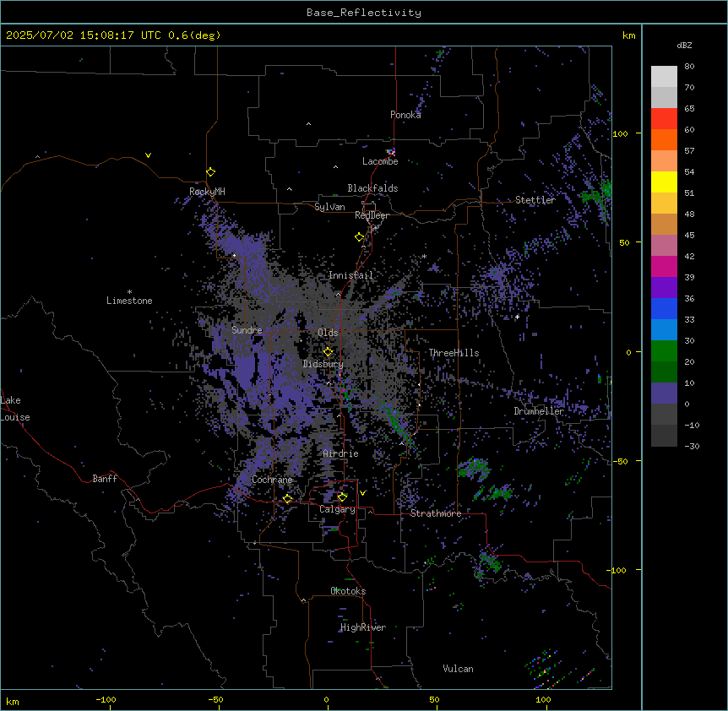Click the Strathmore city label
This screenshot has height=711, width=728.
coord(436,513)
